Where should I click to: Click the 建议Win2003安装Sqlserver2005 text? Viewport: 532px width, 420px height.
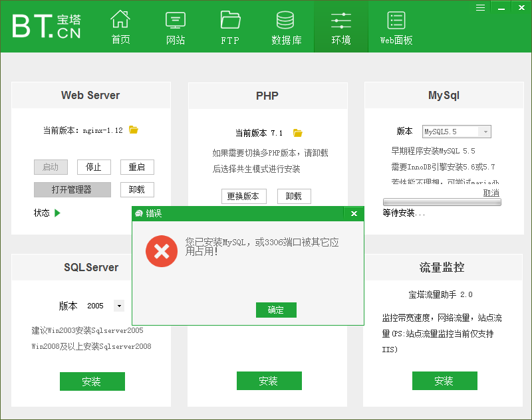(87, 330)
